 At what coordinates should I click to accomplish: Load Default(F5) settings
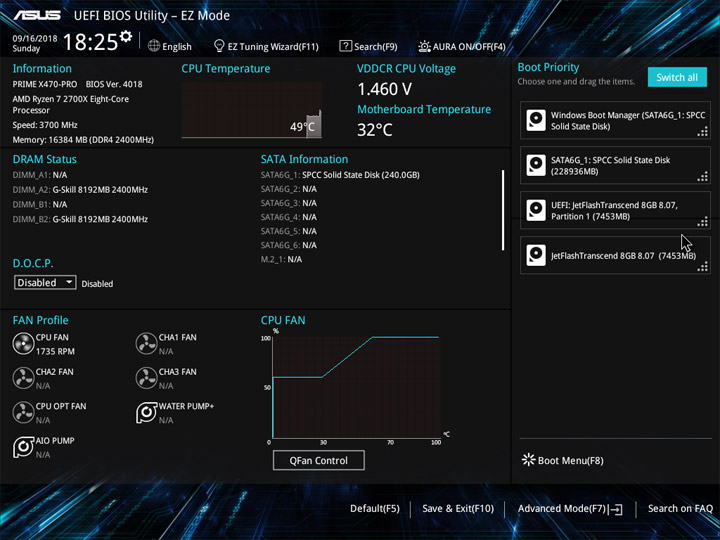point(375,509)
